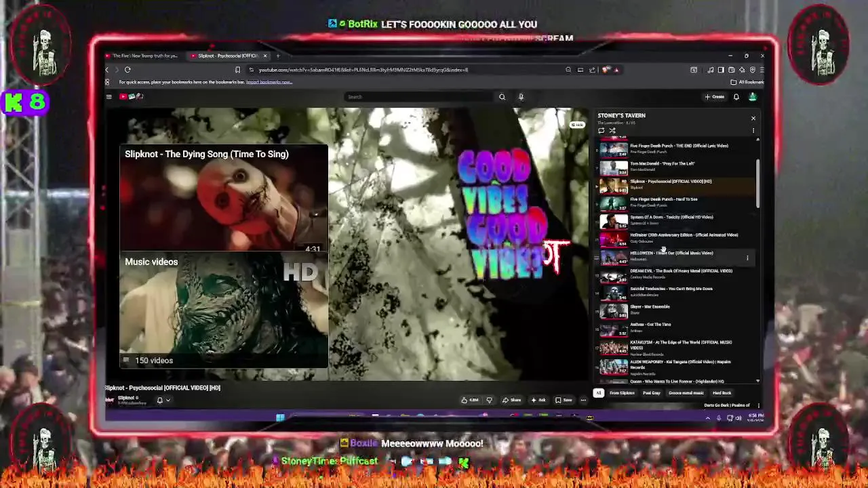The height and width of the screenshot is (488, 868).
Task: Open the Import bookmarks now link
Action: coord(269,82)
